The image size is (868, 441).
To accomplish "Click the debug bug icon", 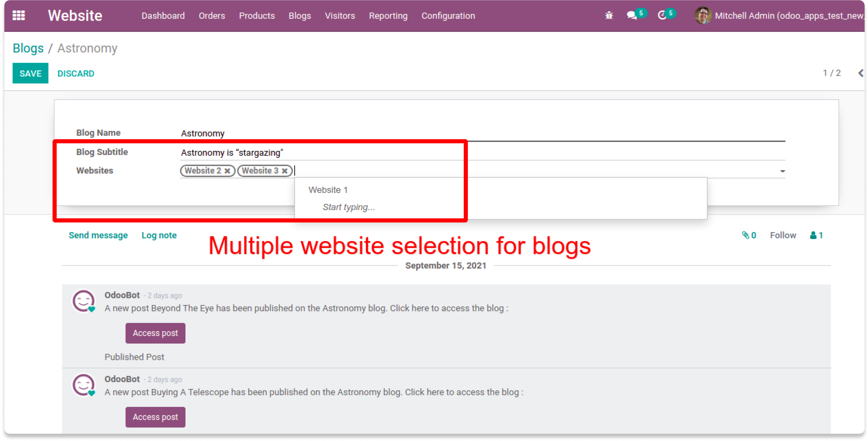I will (x=609, y=16).
